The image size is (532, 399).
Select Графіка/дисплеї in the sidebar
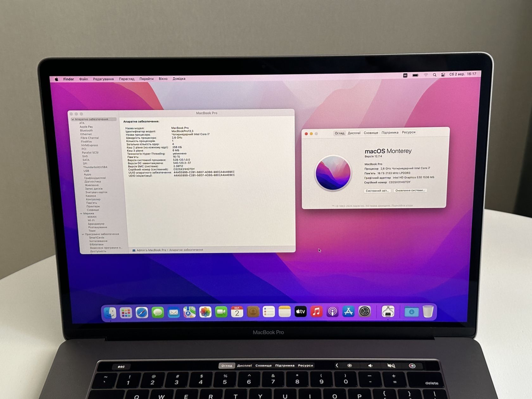[95, 178]
